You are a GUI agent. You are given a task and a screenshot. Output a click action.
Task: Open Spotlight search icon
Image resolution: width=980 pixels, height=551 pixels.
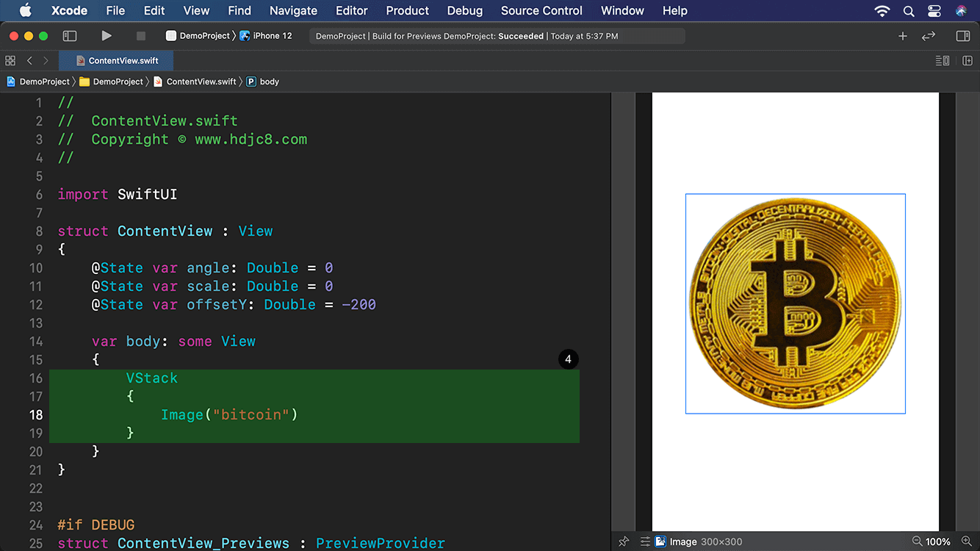909,10
